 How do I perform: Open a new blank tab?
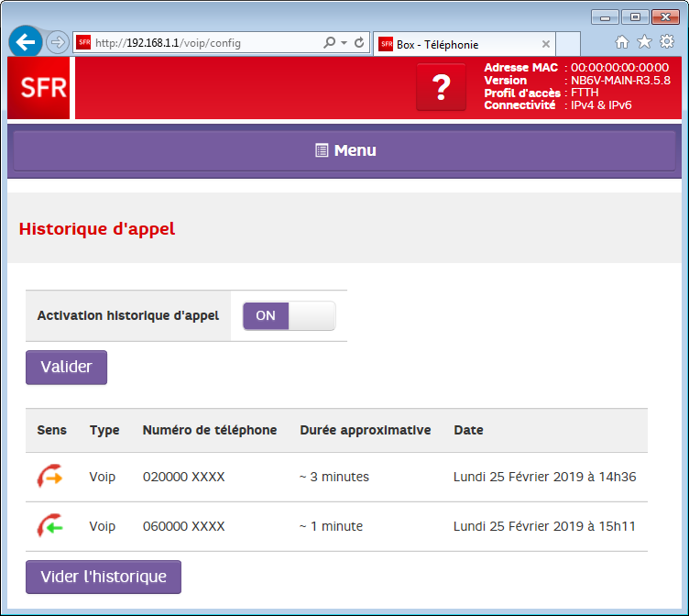click(568, 44)
